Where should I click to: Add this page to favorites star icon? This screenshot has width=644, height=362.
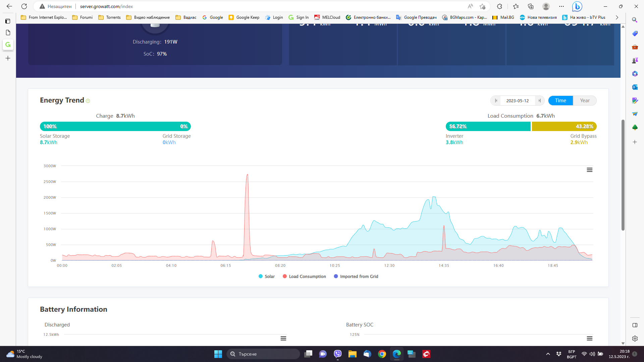pos(482,6)
